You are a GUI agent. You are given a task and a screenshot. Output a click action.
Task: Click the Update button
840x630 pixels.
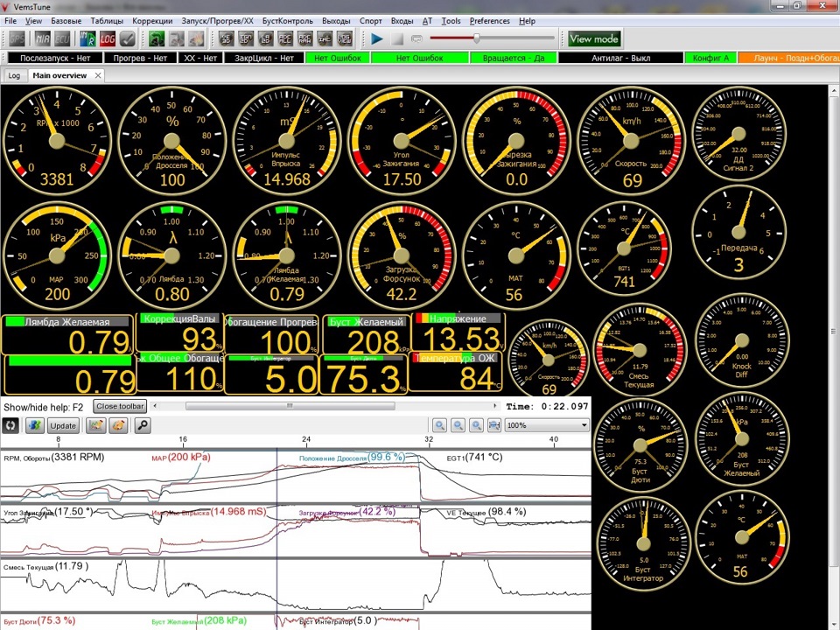[63, 425]
